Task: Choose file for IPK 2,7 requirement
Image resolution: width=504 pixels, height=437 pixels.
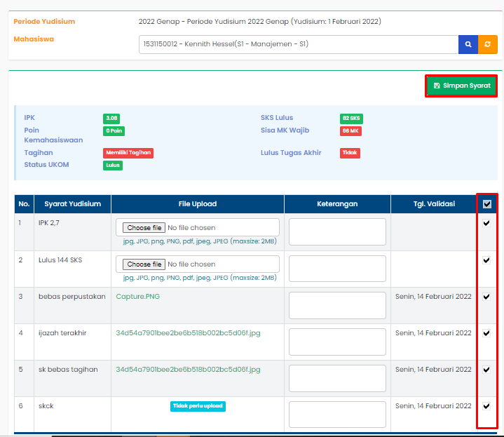Action: [144, 227]
